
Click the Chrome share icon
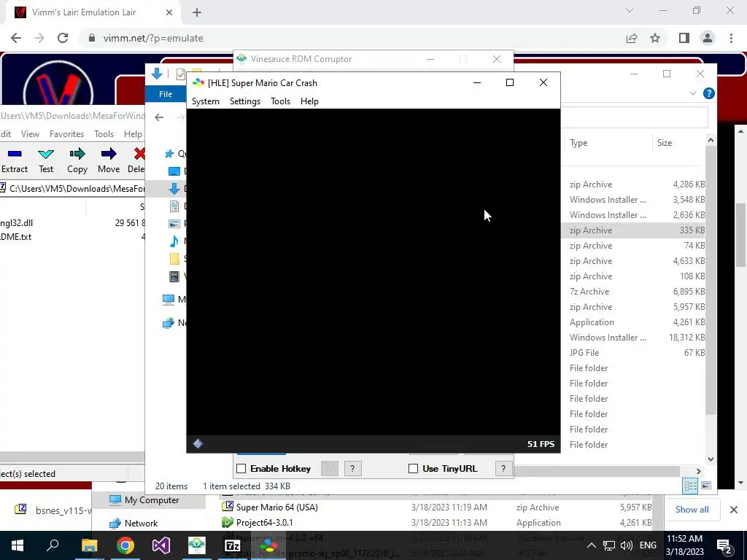[632, 38]
